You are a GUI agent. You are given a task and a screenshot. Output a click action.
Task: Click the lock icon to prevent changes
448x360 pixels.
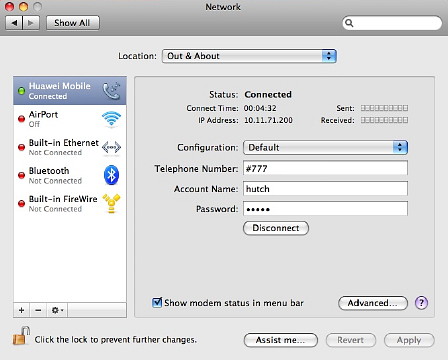(x=21, y=336)
